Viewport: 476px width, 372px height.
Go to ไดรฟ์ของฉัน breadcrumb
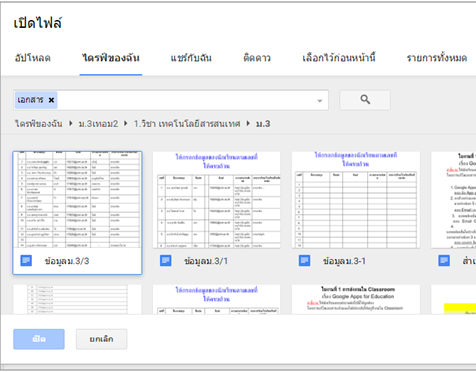click(x=38, y=124)
